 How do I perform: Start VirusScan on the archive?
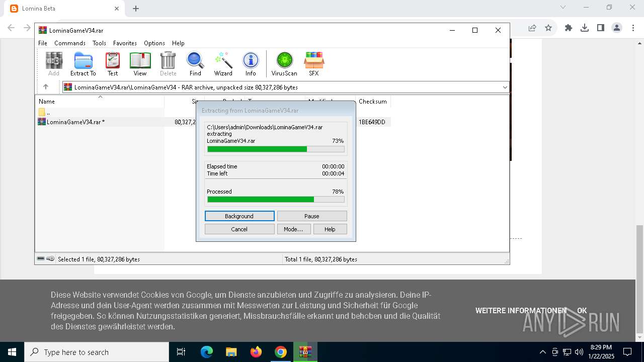(284, 64)
